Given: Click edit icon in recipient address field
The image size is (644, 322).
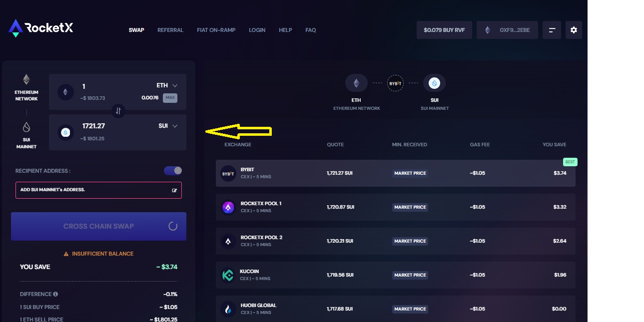Looking at the screenshot, I should point(174,190).
